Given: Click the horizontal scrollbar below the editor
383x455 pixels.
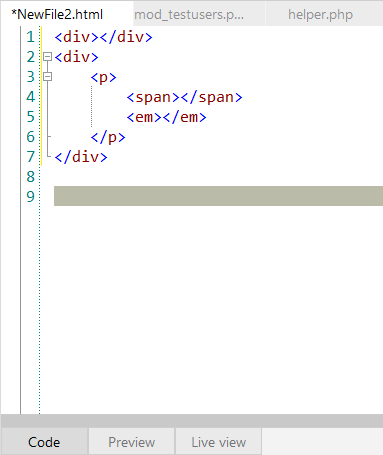Looking at the screenshot, I should click(x=192, y=421).
